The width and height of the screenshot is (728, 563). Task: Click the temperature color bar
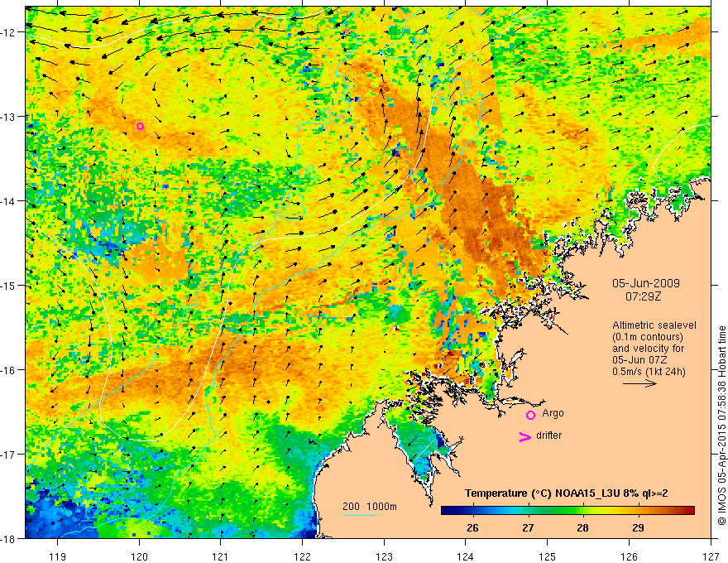568,511
